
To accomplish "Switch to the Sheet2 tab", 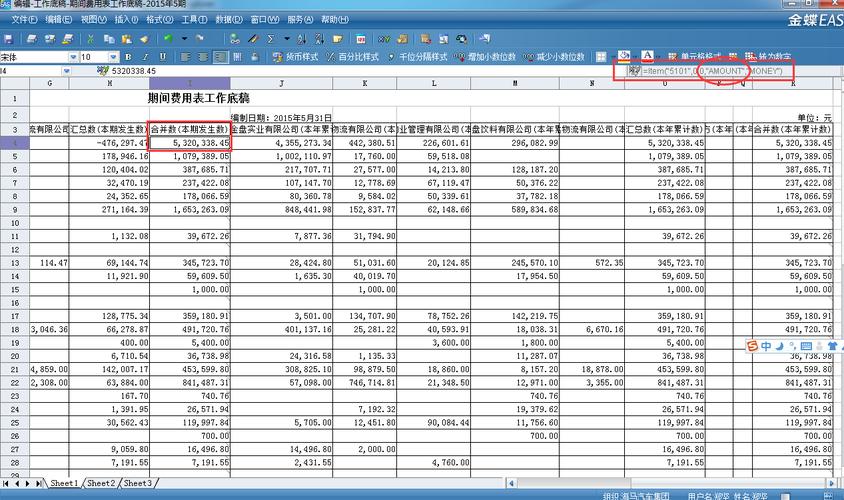I will 101,483.
